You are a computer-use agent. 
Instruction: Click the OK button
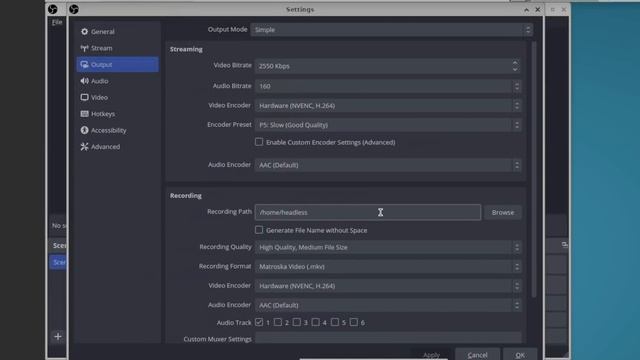coord(520,354)
